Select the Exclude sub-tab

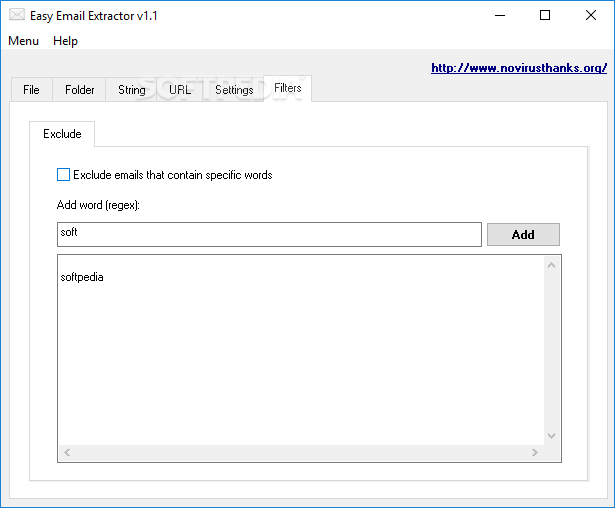click(62, 134)
